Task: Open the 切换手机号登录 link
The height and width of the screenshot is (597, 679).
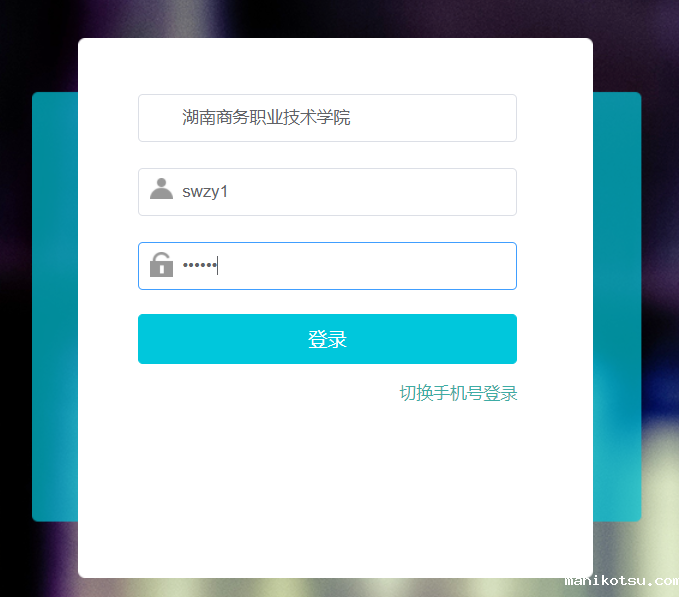Action: click(458, 393)
